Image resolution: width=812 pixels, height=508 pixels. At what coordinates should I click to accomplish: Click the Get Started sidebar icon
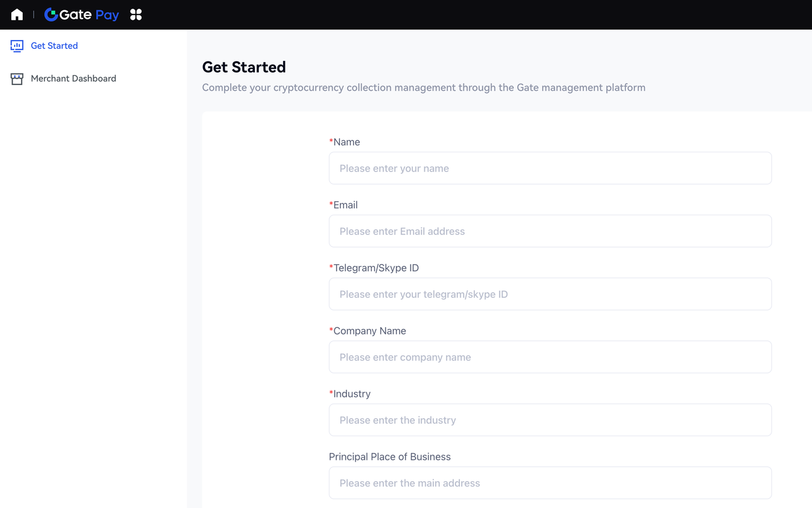click(17, 46)
